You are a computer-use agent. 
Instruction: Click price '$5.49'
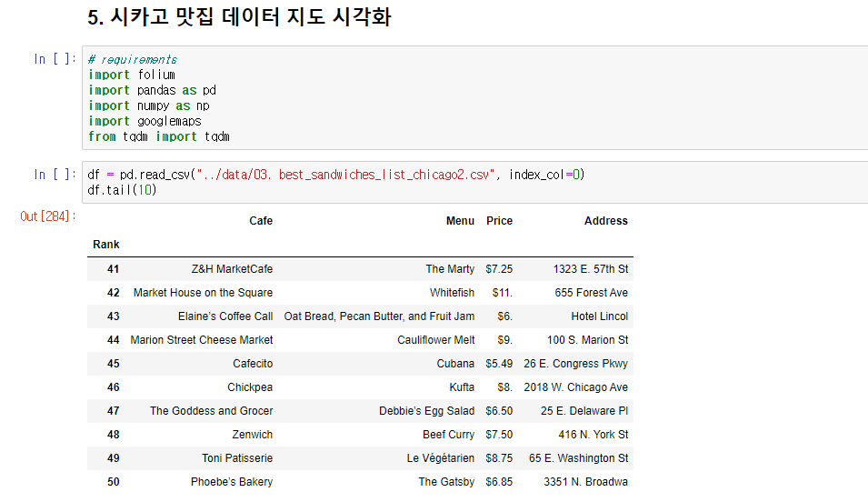(x=499, y=364)
